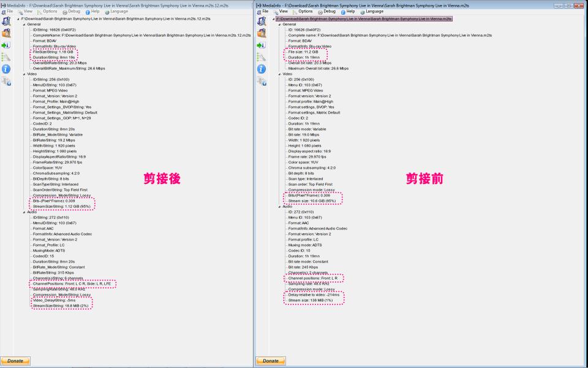The image size is (588, 368).
Task: Select 'Duration/String: 8mn 19s' row
Action: [x=54, y=58]
